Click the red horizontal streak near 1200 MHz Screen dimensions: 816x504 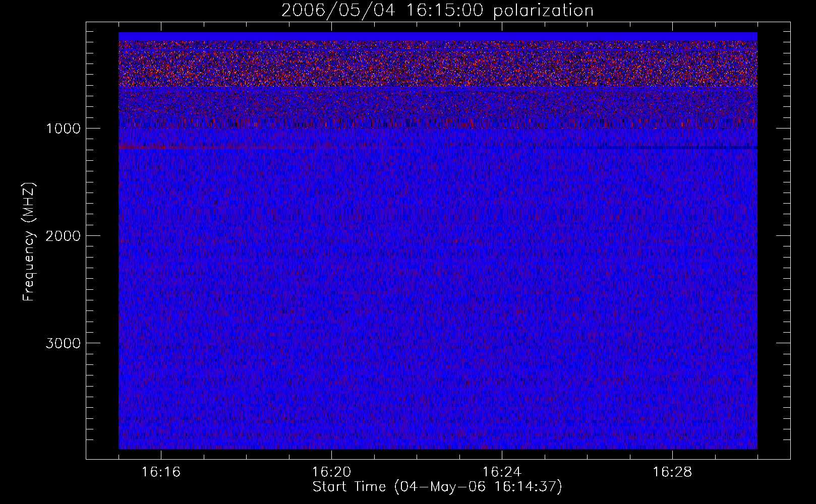[x=151, y=147]
